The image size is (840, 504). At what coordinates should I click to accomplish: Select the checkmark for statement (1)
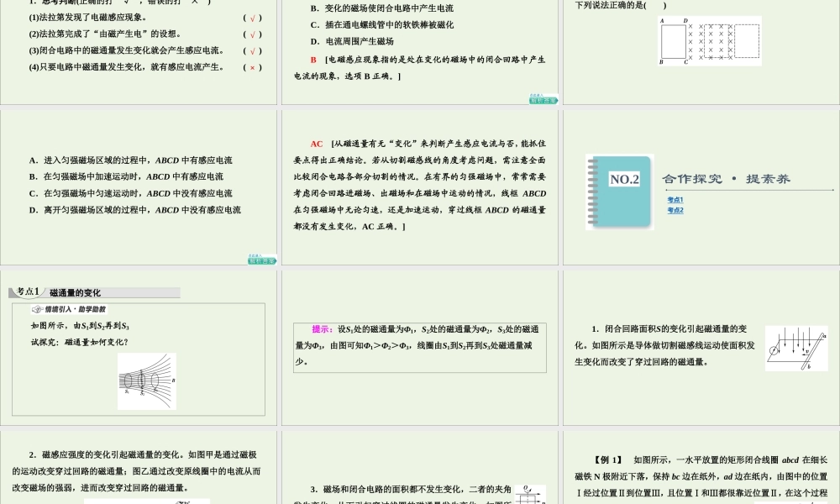pyautogui.click(x=252, y=18)
